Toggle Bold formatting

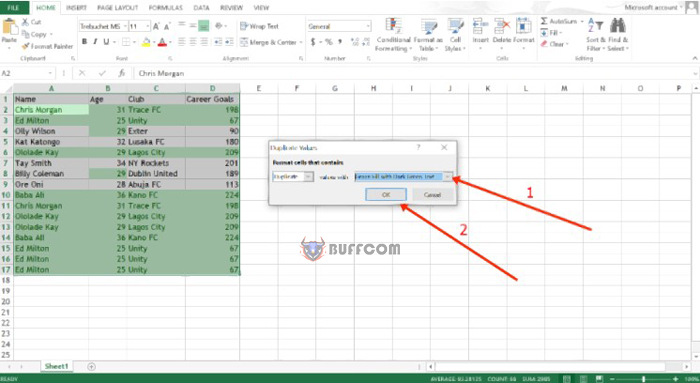(84, 42)
